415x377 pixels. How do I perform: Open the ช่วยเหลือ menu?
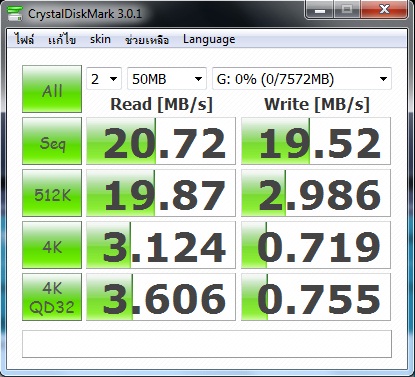pos(147,39)
